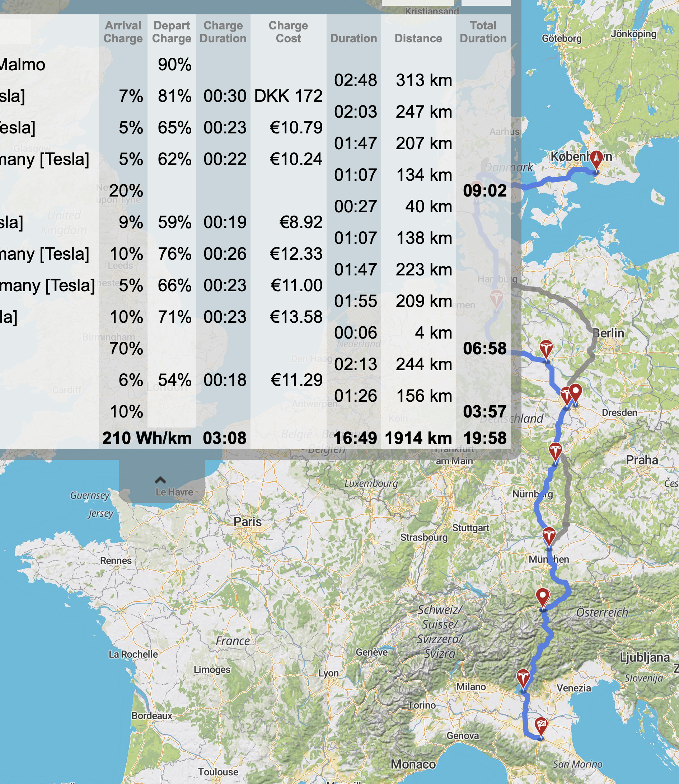This screenshot has height=784, width=679.
Task: Select the Tesla Supercharger marker west of Berlin
Action: pos(546,350)
